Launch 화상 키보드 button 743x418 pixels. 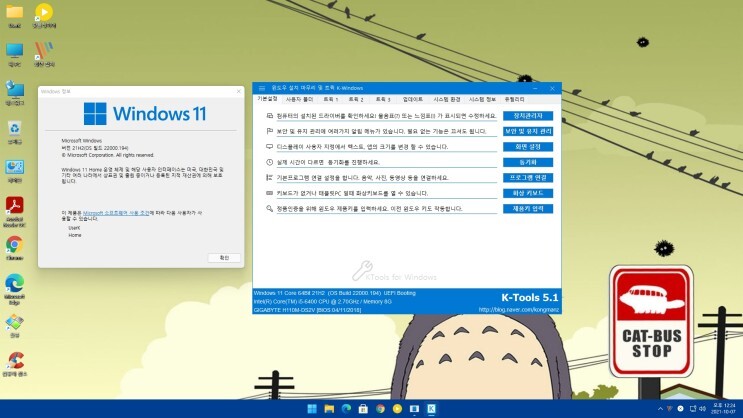point(528,193)
